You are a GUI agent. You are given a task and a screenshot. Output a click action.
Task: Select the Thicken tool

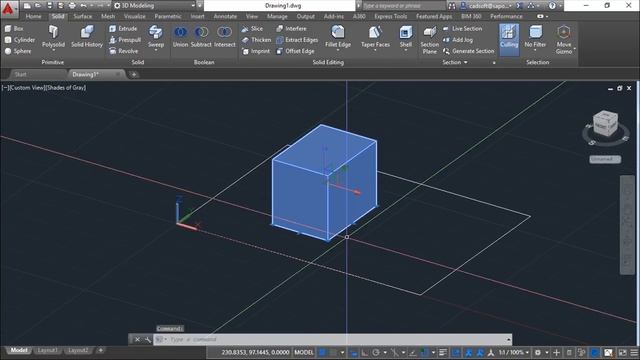pyautogui.click(x=256, y=40)
